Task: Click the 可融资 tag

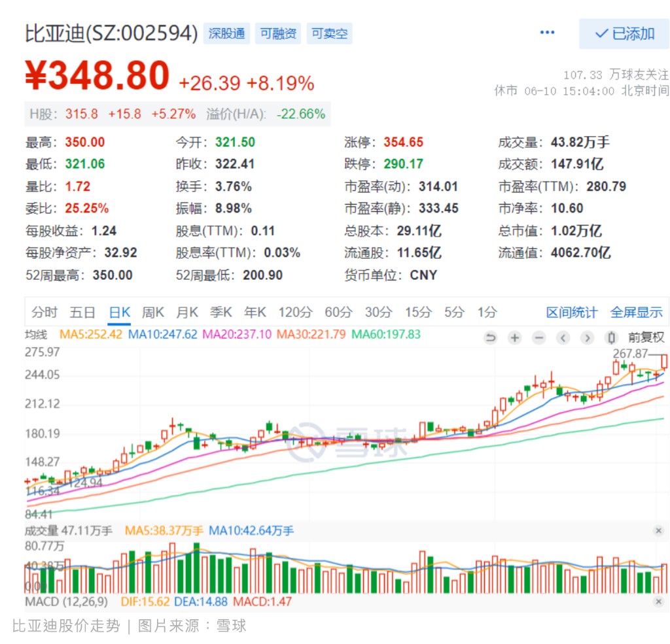Action: (278, 33)
